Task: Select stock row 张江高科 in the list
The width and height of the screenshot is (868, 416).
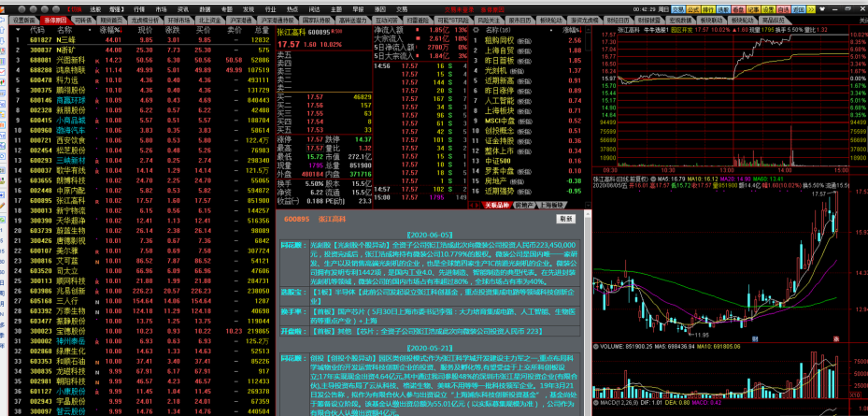Action: tap(142, 201)
